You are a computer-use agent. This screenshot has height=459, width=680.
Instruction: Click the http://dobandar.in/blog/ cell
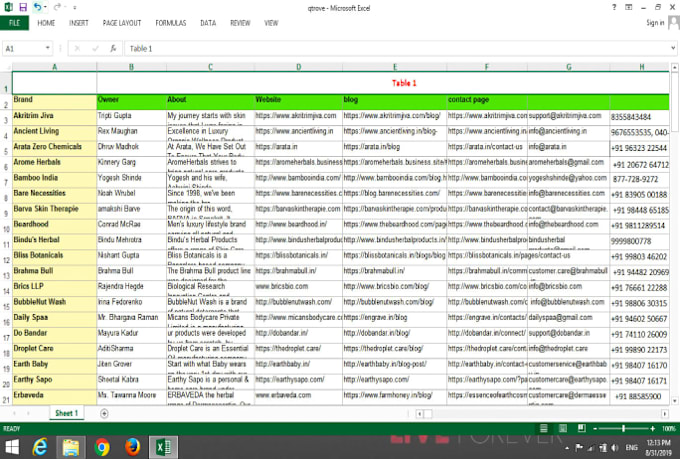click(x=395, y=335)
